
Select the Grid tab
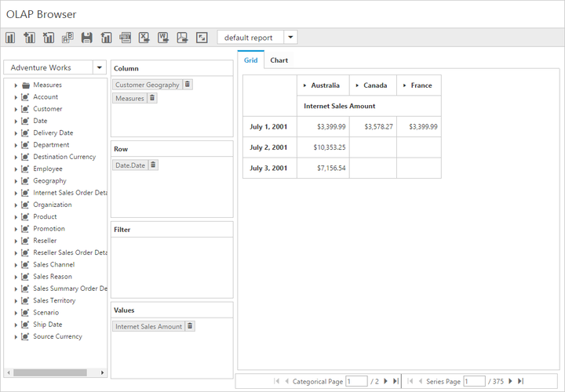coord(250,60)
